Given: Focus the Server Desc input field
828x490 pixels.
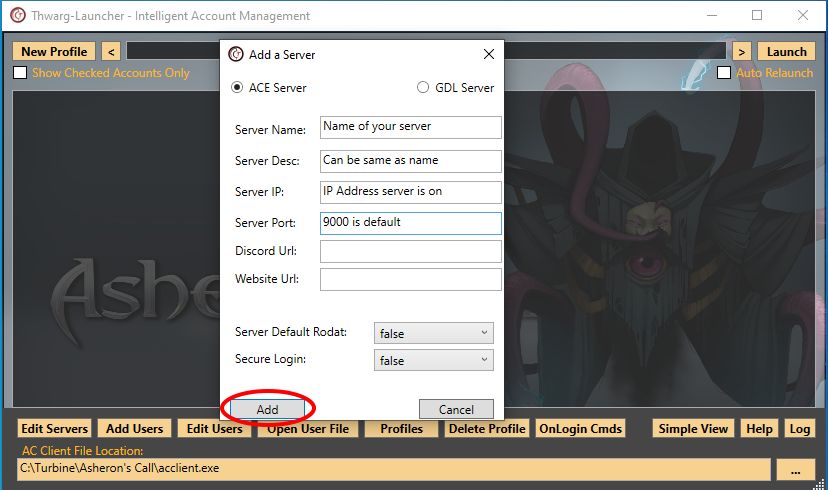Looking at the screenshot, I should [410, 161].
